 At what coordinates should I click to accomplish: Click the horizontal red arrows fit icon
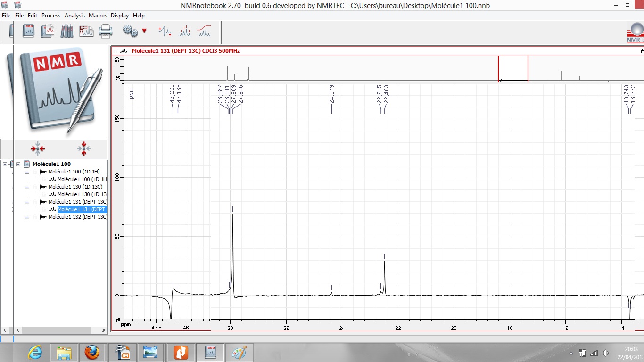[x=38, y=149]
